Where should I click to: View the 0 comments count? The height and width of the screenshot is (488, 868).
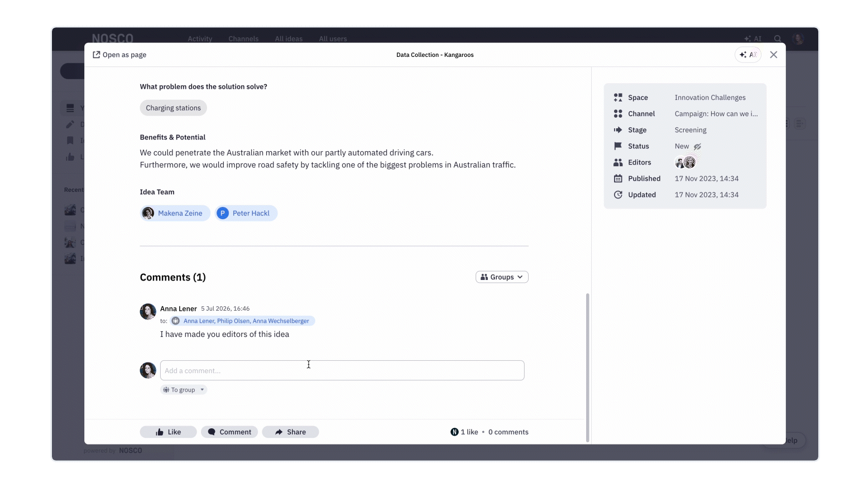[509, 432]
